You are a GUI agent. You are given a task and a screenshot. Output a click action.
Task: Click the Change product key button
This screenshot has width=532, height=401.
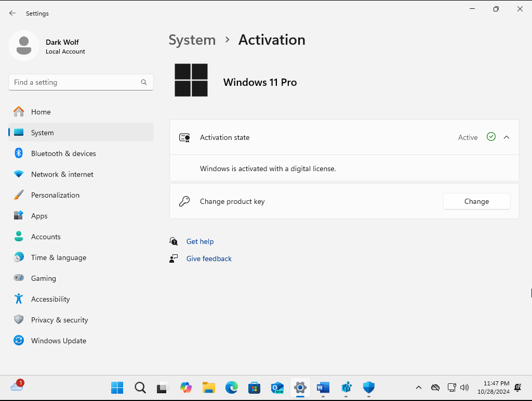(477, 201)
